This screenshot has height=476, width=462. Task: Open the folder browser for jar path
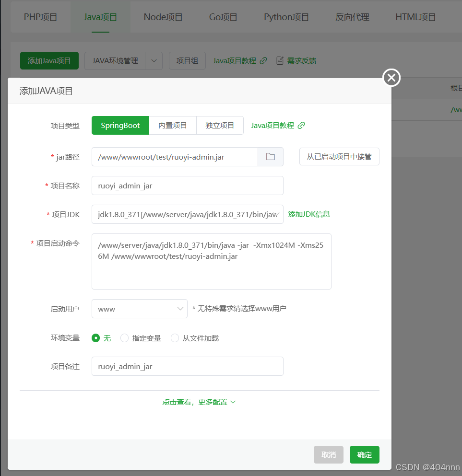tap(270, 157)
